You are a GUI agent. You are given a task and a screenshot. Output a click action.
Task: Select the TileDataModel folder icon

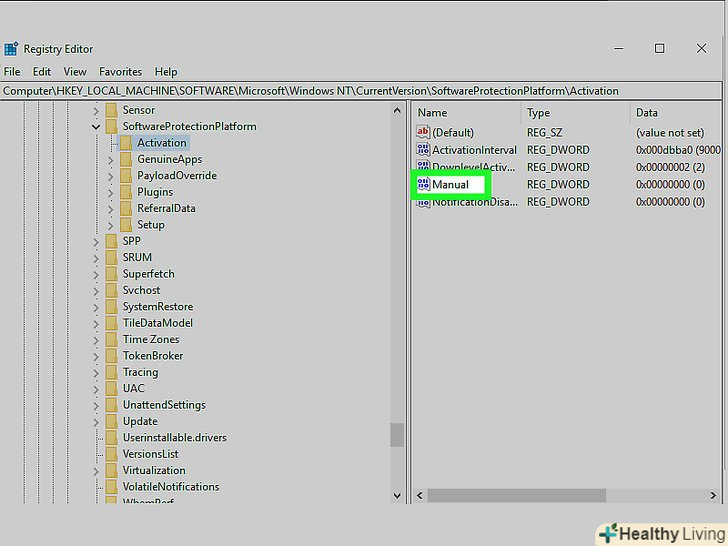[x=111, y=323]
